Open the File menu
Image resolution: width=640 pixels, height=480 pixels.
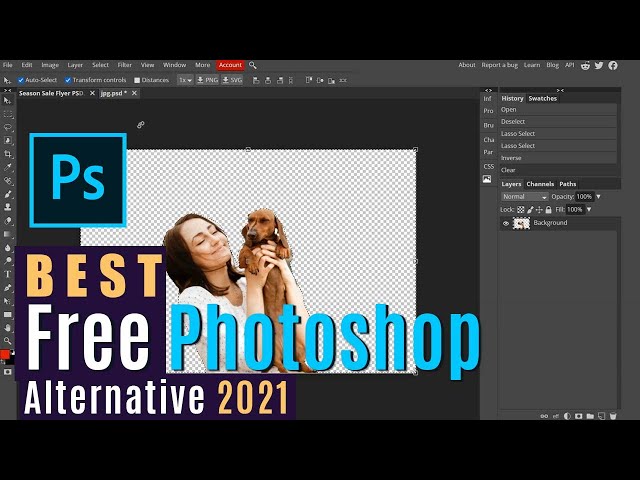click(8, 65)
